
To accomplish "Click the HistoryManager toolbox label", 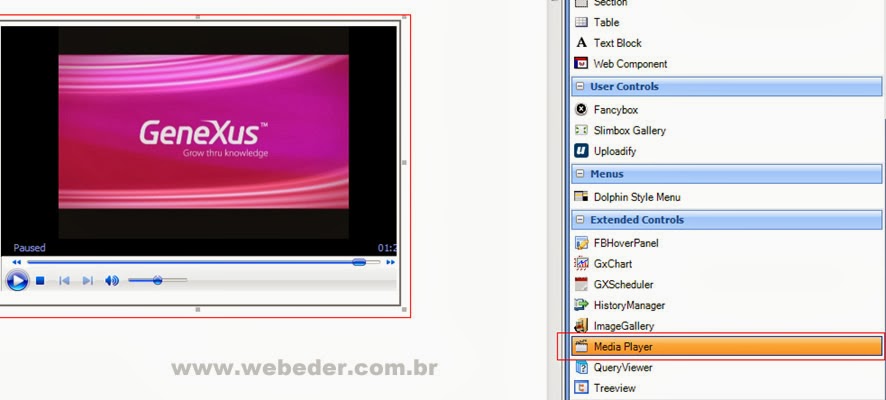I will pos(629,305).
